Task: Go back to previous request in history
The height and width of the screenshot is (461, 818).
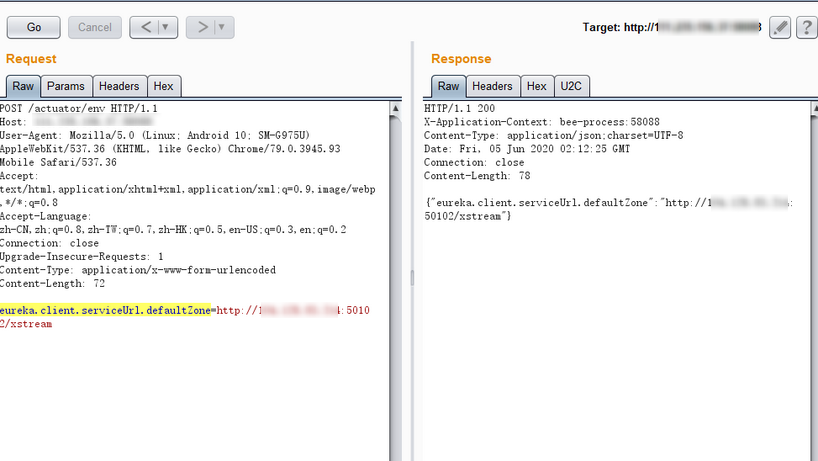Action: (146, 27)
